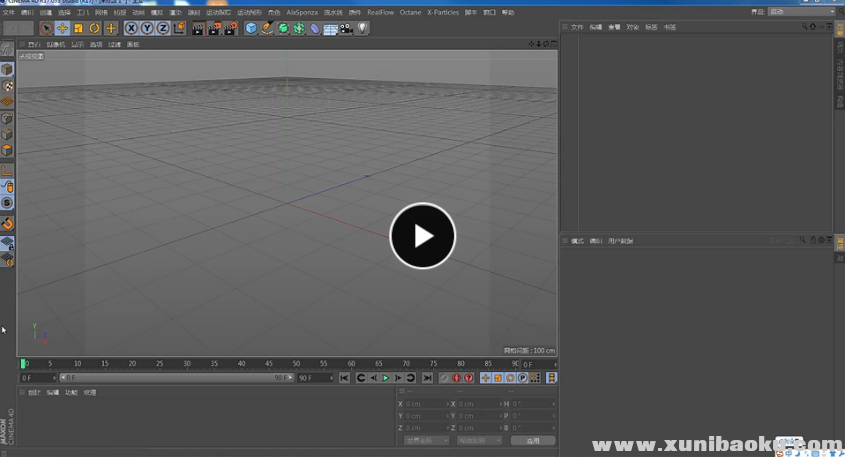The image size is (845, 457).
Task: Toggle the X axis lock
Action: tap(131, 28)
